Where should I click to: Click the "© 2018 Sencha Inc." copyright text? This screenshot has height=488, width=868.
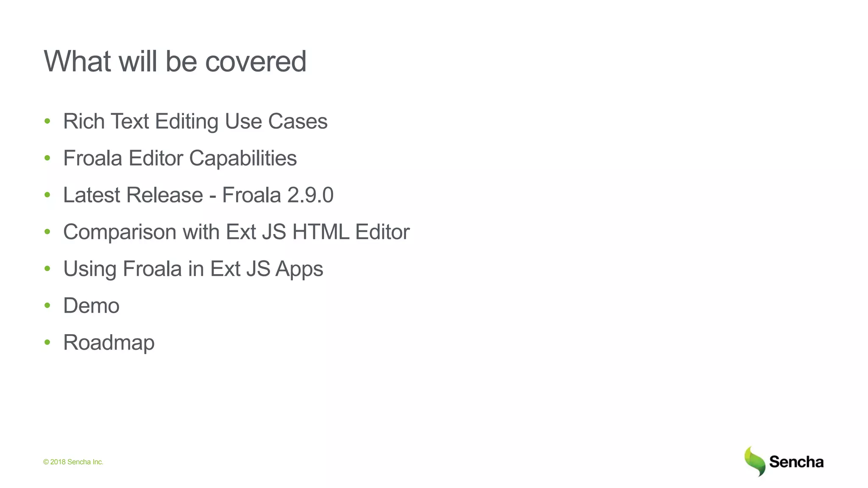click(73, 462)
